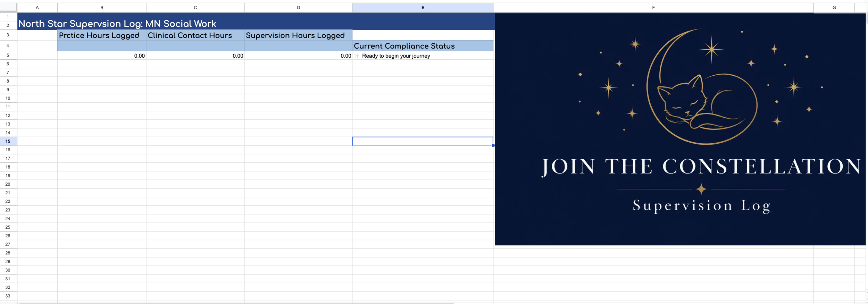Select row 18 using its header
Screen dimensions: 868x304
[8, 167]
